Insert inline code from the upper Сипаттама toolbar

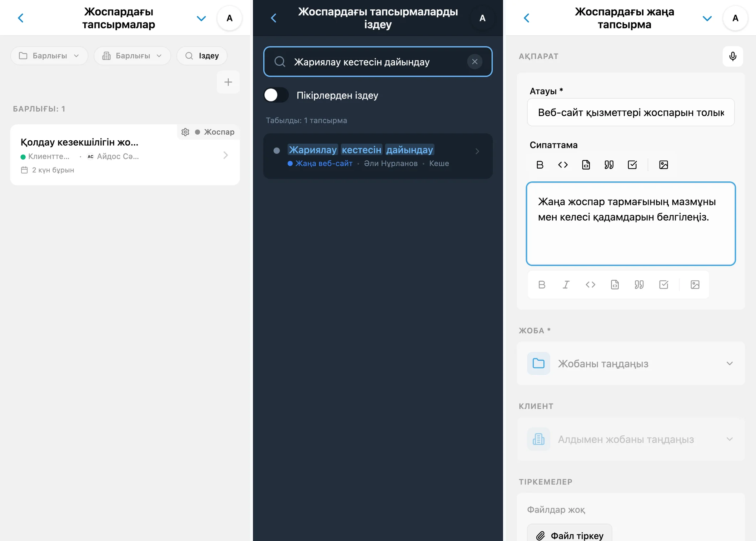pos(563,165)
